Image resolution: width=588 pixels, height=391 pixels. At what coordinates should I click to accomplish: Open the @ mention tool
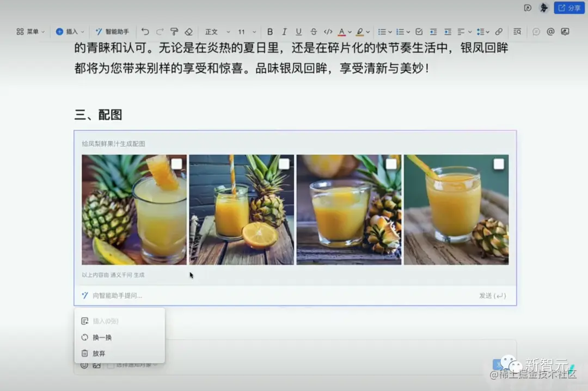coord(551,32)
